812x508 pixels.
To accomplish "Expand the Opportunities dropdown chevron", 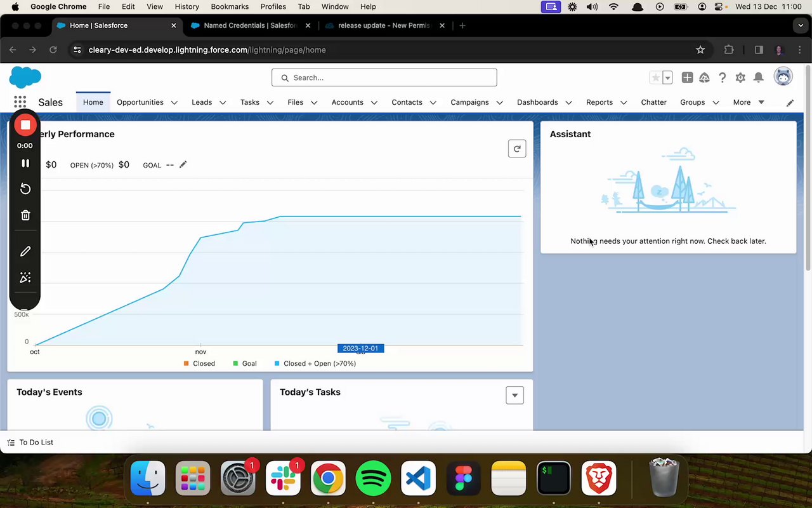I will pyautogui.click(x=174, y=102).
